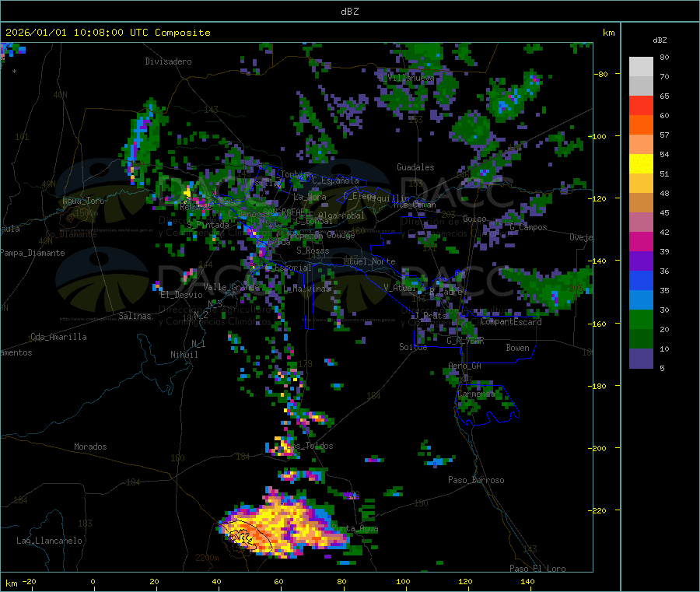
Task: Click the Soitue place name
Action: click(x=413, y=347)
